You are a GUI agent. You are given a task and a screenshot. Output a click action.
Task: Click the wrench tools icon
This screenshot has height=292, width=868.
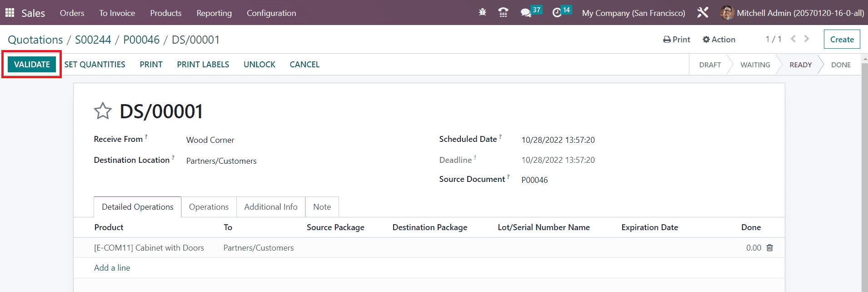(703, 13)
